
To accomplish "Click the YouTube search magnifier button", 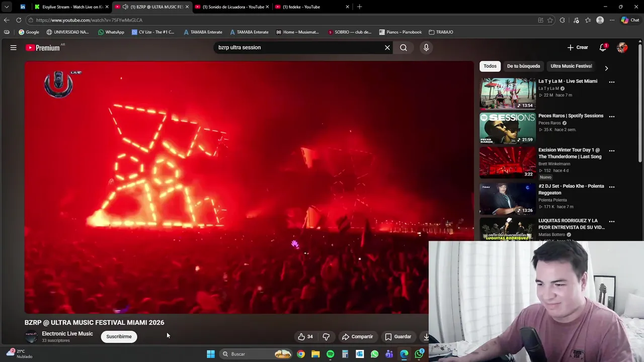I will tap(404, 48).
